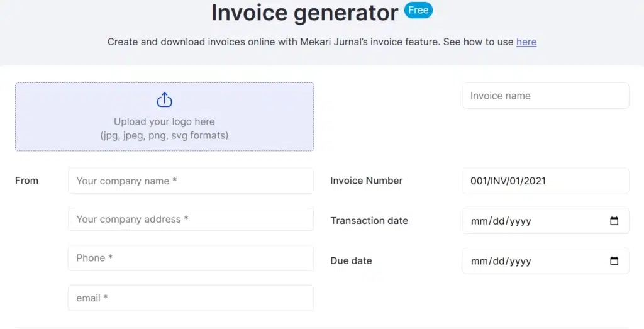Click the Invoice Number label
The image size is (644, 329).
pos(367,181)
